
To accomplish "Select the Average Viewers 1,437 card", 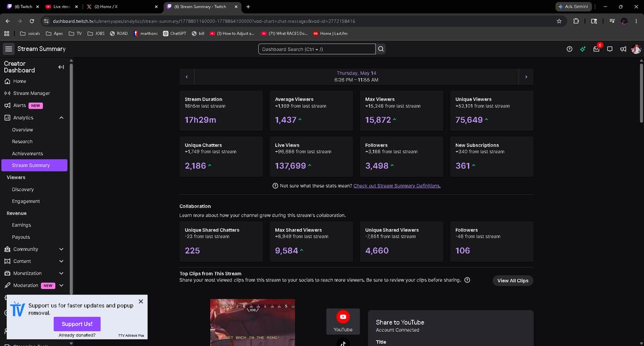I will [311, 111].
